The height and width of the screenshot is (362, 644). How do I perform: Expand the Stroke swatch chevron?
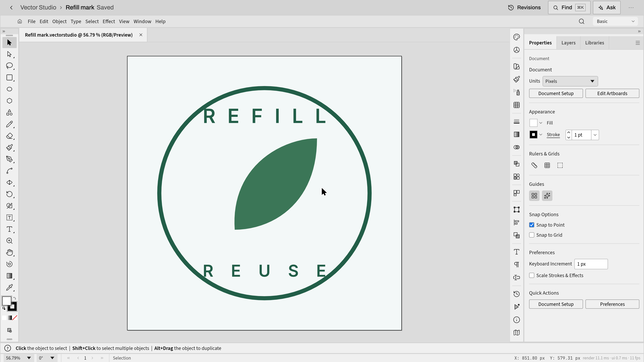541,135
